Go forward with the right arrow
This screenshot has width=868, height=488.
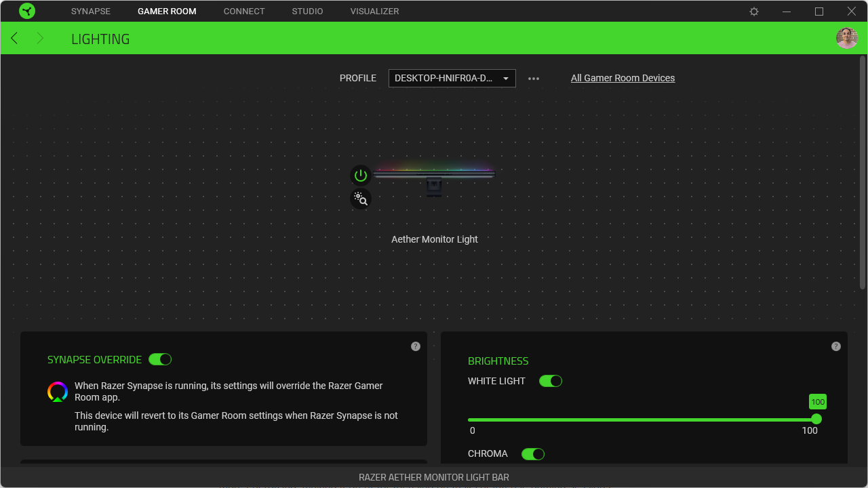[x=40, y=38]
